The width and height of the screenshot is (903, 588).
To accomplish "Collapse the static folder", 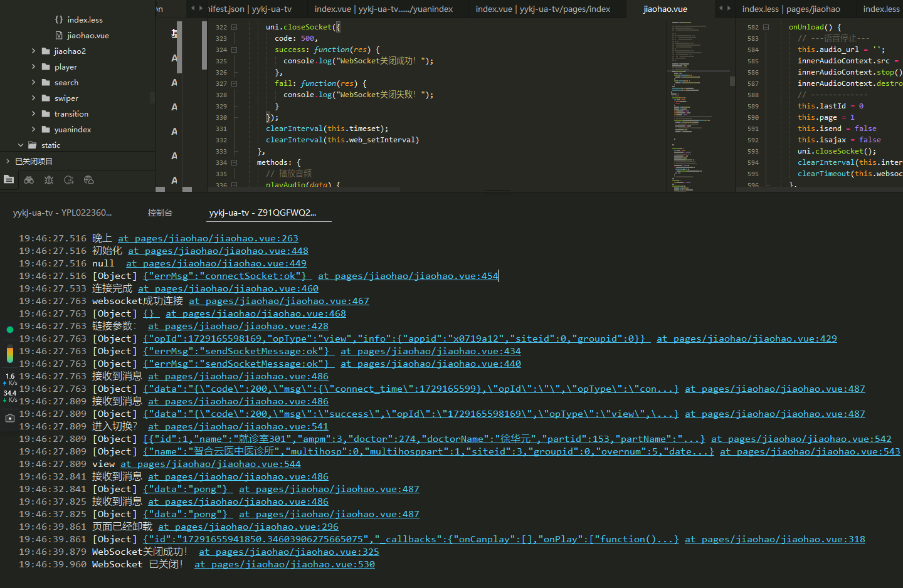I will [21, 145].
